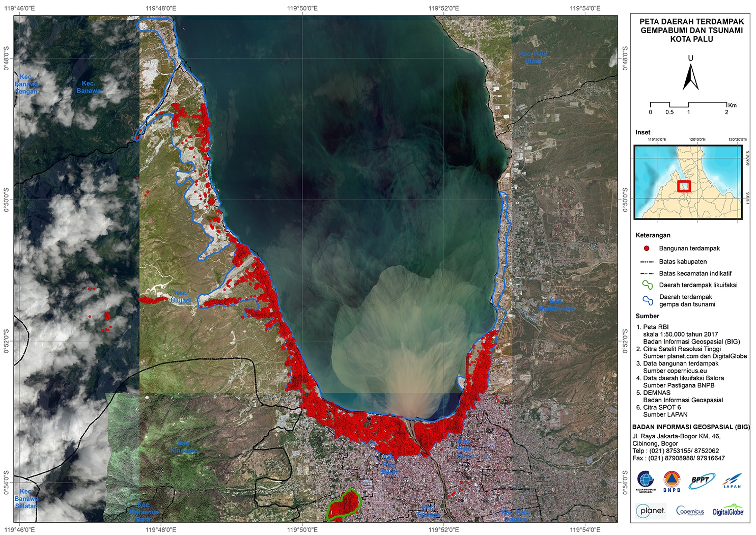The width and height of the screenshot is (756, 535).
Task: Click the blue gempa dan tsunami legend symbol
Action: point(647,300)
